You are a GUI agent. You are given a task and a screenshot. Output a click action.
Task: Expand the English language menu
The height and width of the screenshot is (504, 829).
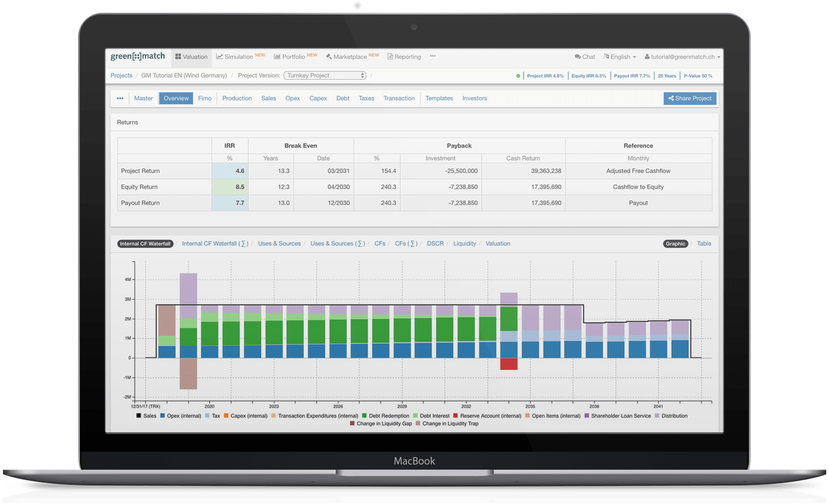point(620,57)
